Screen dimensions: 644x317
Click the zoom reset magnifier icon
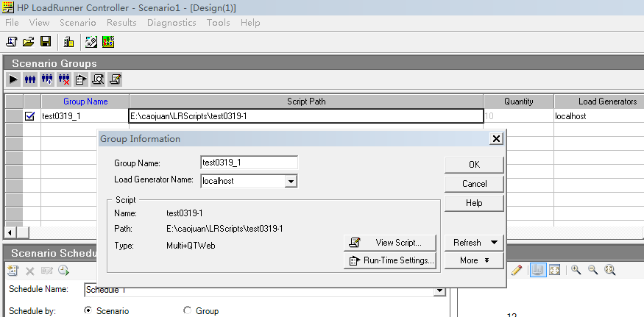coord(609,270)
